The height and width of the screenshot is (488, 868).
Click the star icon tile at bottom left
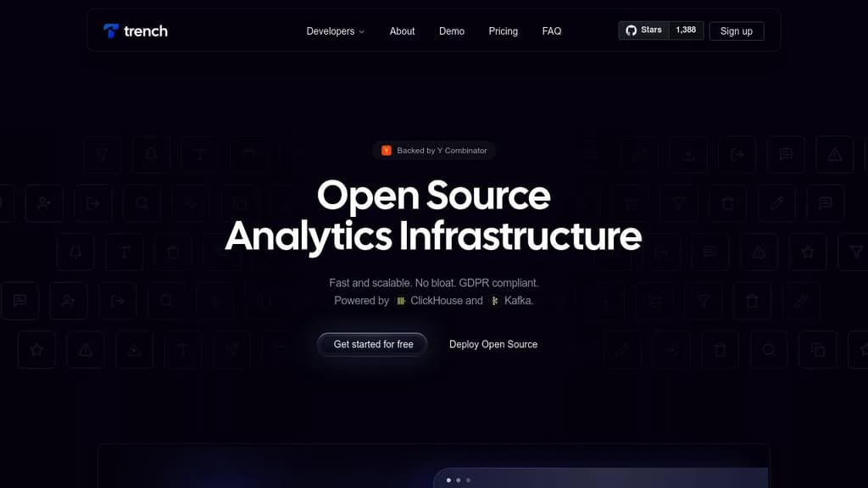coord(36,350)
